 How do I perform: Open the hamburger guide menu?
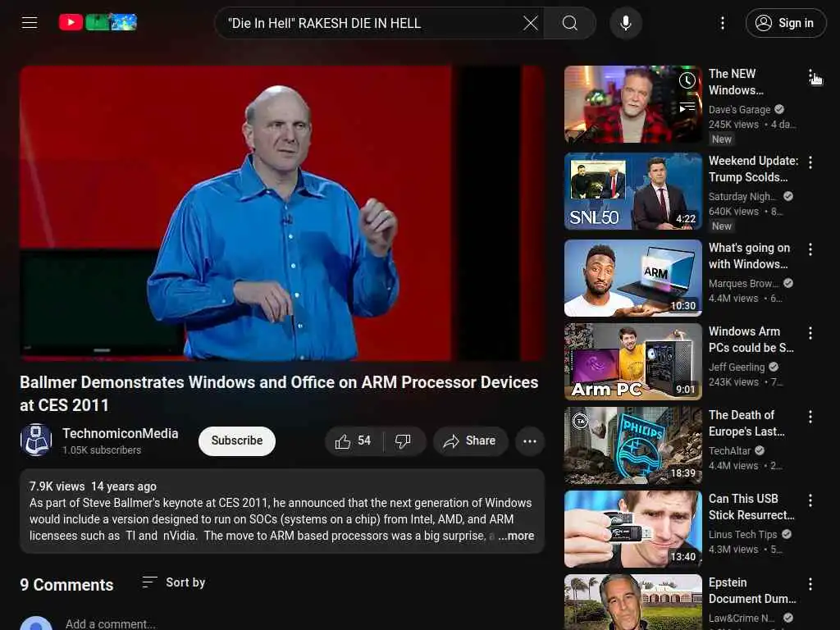(30, 22)
